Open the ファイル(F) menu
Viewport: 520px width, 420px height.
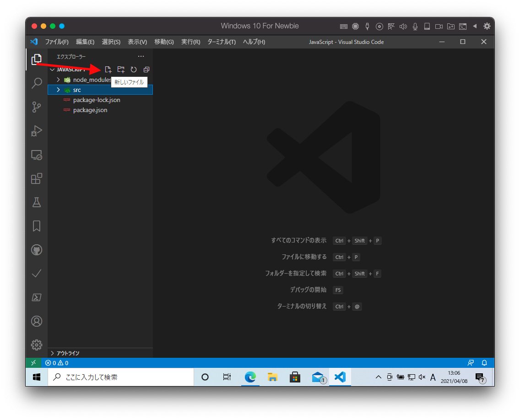pos(57,42)
